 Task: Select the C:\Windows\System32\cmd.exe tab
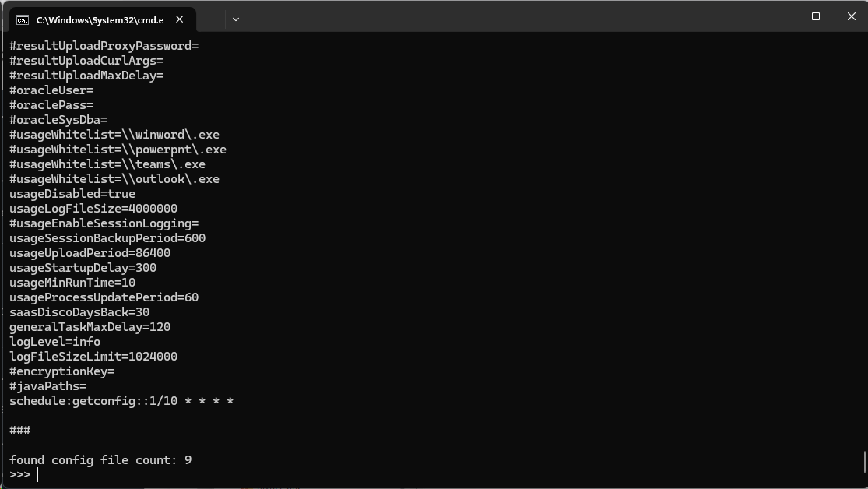coord(100,19)
